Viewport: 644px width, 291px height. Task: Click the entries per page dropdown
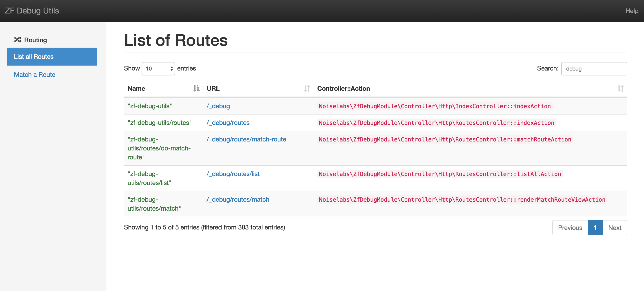click(x=158, y=68)
